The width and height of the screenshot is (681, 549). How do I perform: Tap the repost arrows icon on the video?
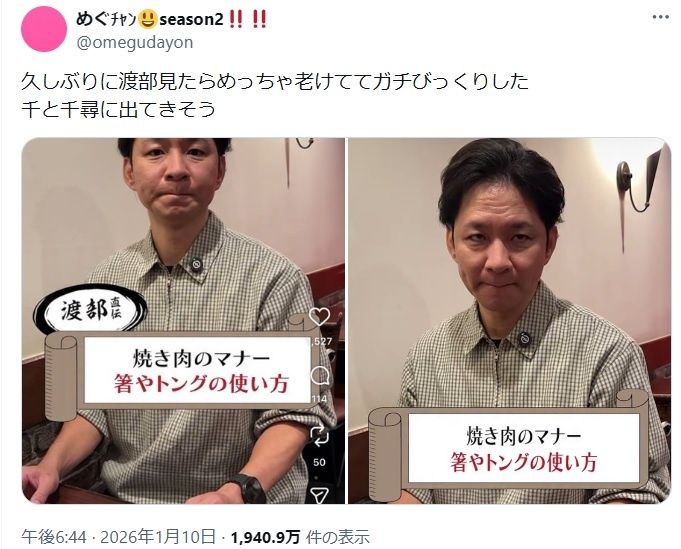click(x=320, y=436)
